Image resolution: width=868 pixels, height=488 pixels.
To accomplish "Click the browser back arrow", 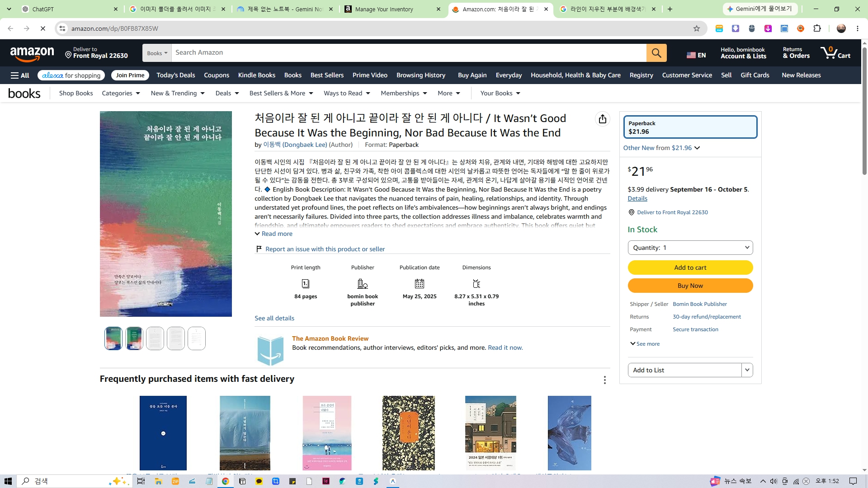I will [x=10, y=28].
